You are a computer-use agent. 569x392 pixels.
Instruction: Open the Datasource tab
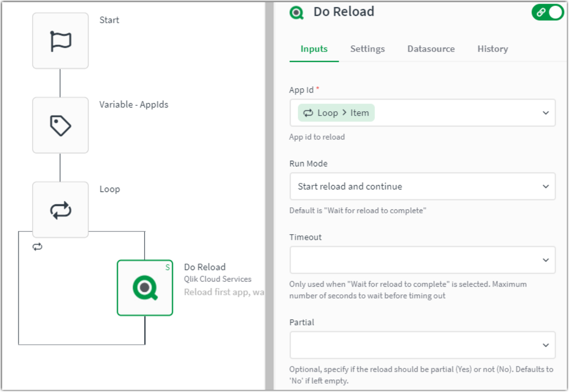431,49
